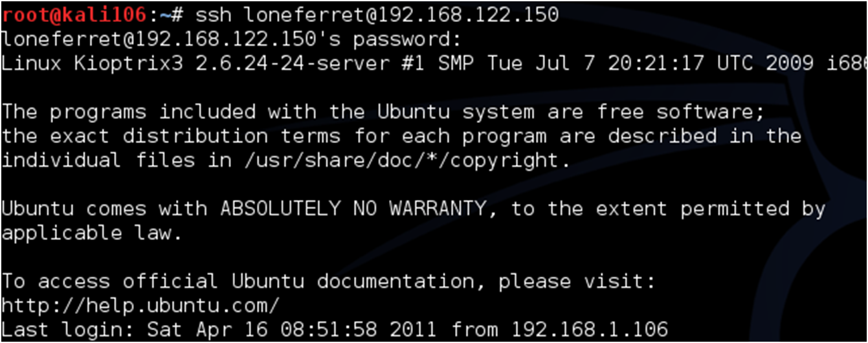
Task: Click the http://help.ubuntu.com/ URL
Action: (140, 306)
